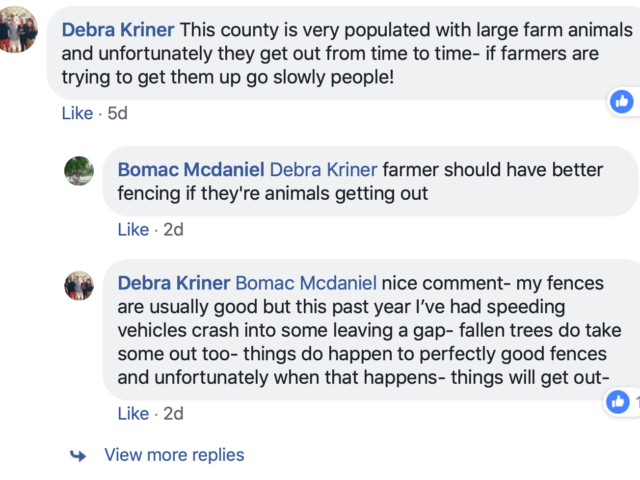Click the reply text about speeding vehicles
The height and width of the screenshot is (480, 640).
[x=369, y=330]
